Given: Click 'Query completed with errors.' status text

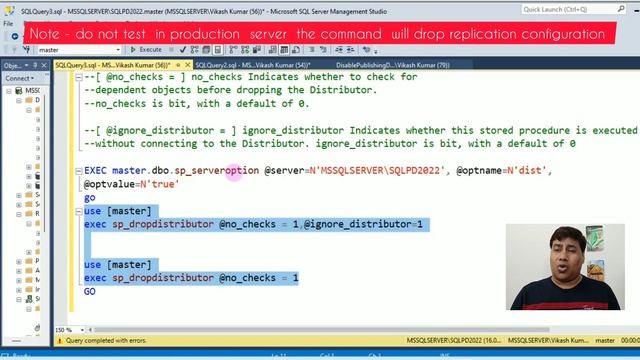Looking at the screenshot, I should click(106, 340).
